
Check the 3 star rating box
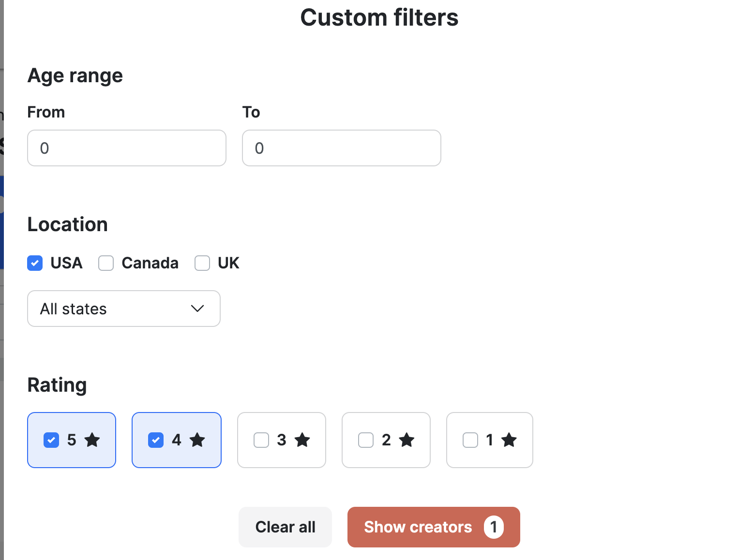click(x=261, y=440)
